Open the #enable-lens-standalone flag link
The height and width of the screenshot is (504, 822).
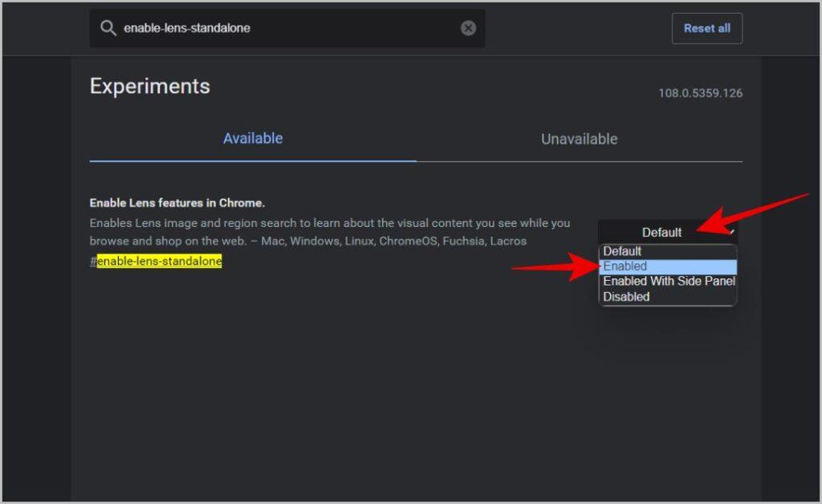(156, 261)
